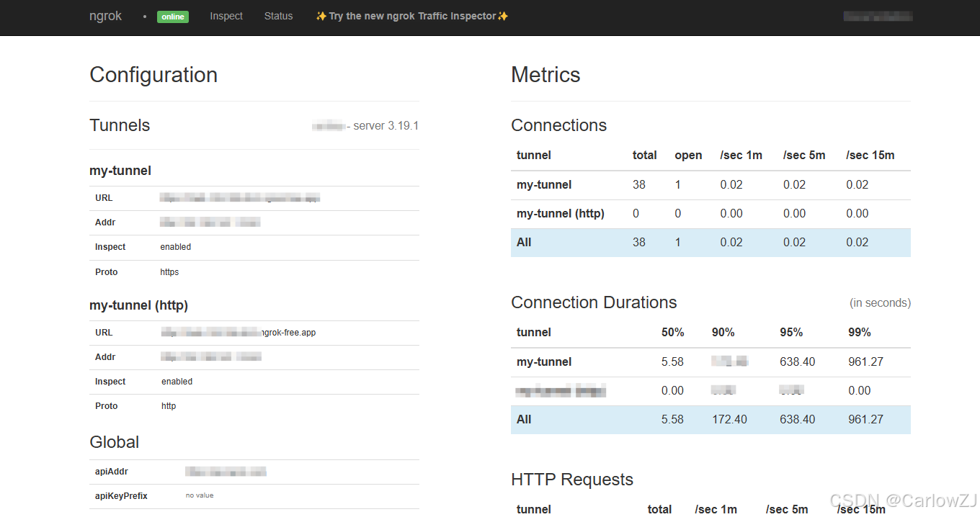Select the HTTP Requests section heading
Viewport: 980px width, 517px height.
572,480
